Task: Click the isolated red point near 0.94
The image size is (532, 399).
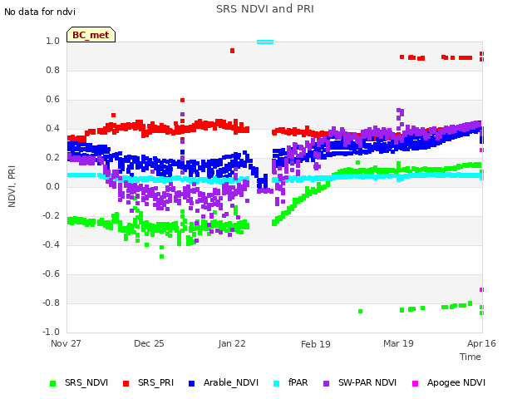Action: click(232, 51)
